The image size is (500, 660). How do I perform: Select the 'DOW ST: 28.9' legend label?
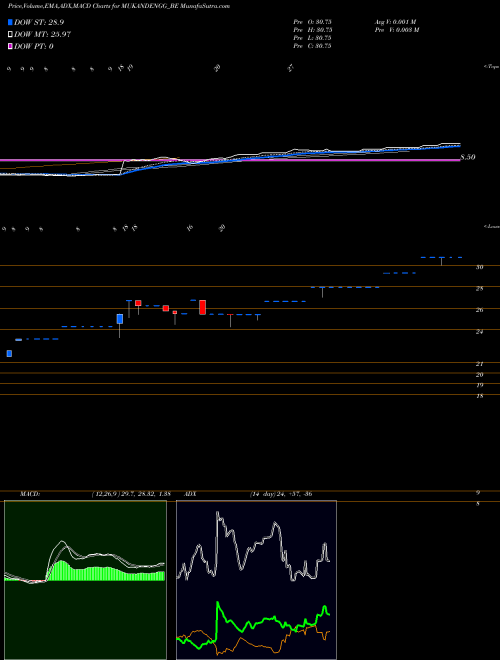tap(39, 22)
